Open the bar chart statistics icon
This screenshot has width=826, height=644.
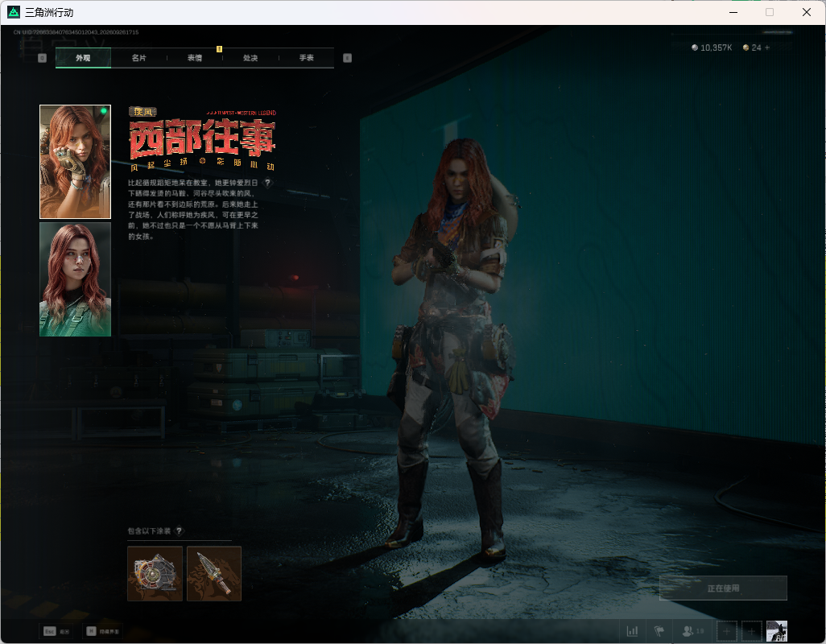[632, 631]
